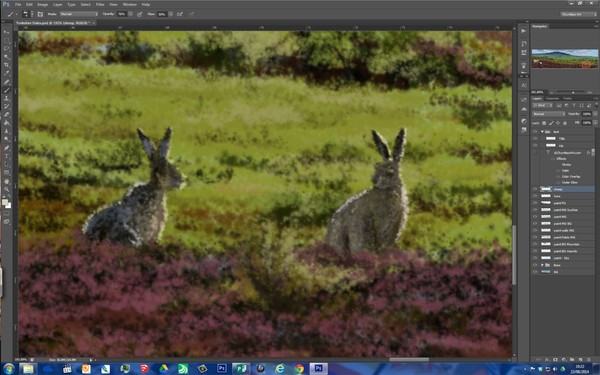Open the layer blend mode dropdown
600x375 pixels.
(549, 114)
